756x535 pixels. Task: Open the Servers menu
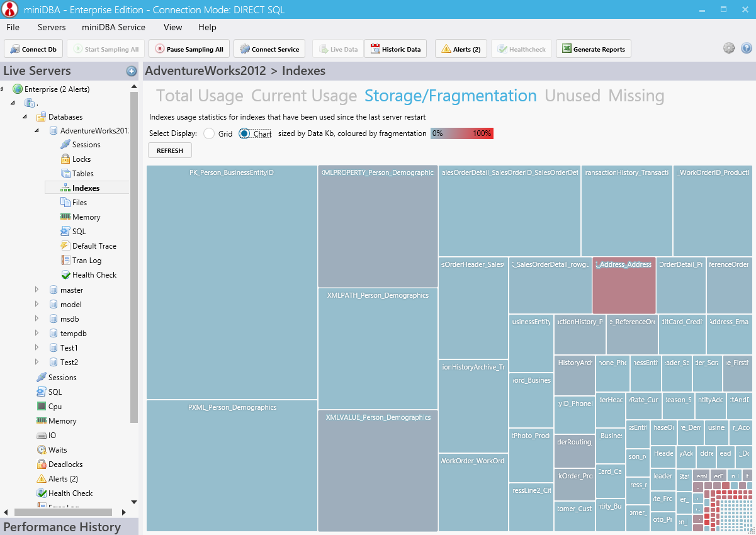51,27
